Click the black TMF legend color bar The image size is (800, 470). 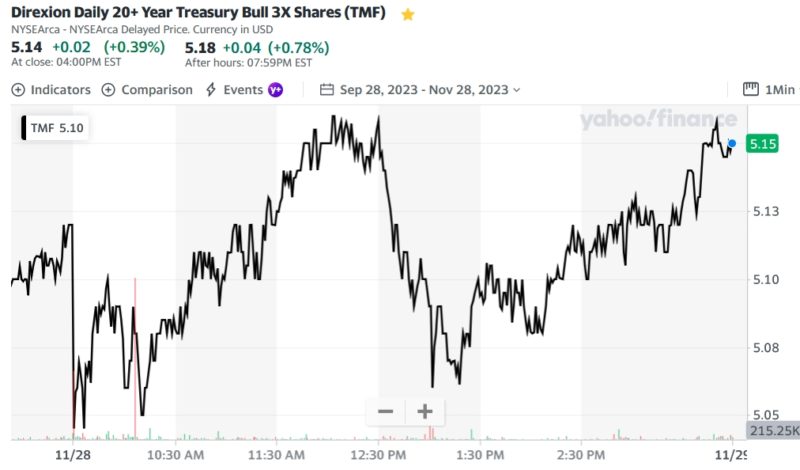pyautogui.click(x=23, y=128)
